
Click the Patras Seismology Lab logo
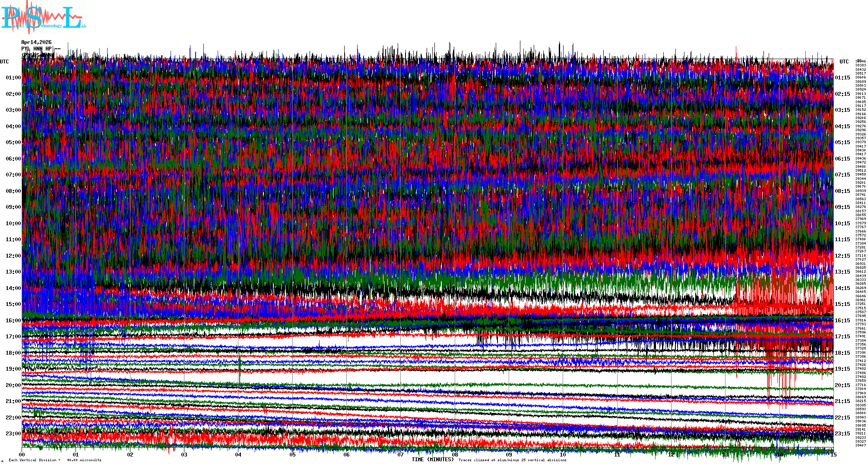click(43, 17)
